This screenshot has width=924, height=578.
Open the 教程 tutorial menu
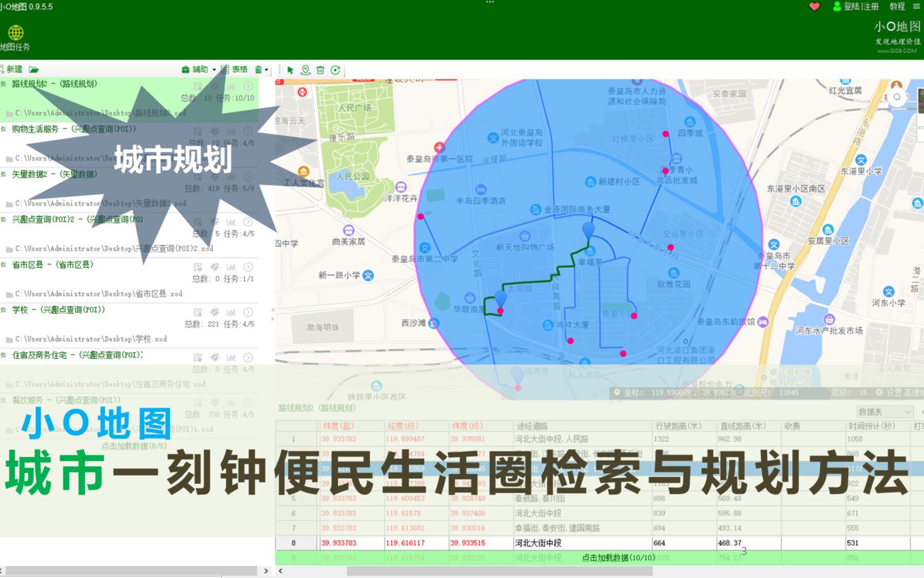tap(897, 6)
